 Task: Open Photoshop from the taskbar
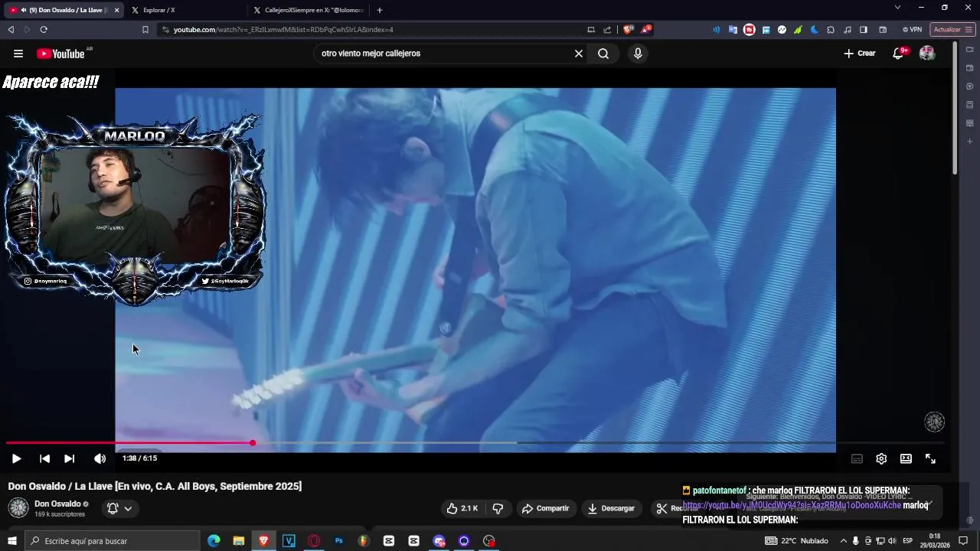pos(338,541)
